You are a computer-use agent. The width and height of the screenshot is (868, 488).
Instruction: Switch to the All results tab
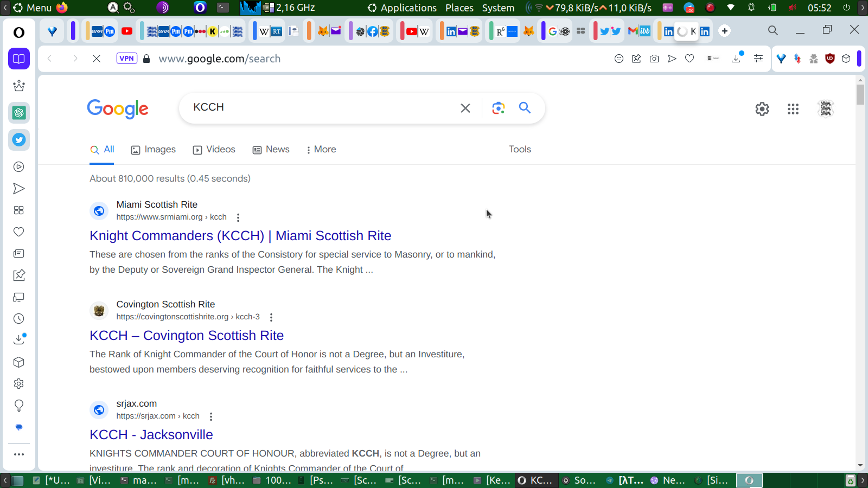click(103, 150)
